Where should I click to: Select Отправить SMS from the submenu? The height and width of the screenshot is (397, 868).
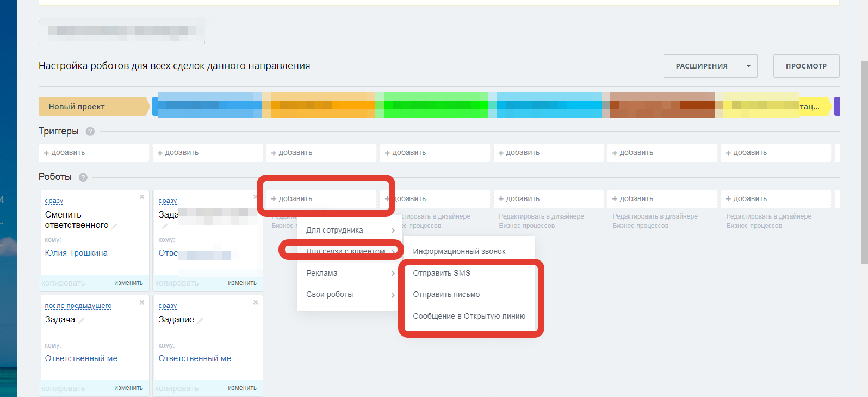click(x=442, y=273)
